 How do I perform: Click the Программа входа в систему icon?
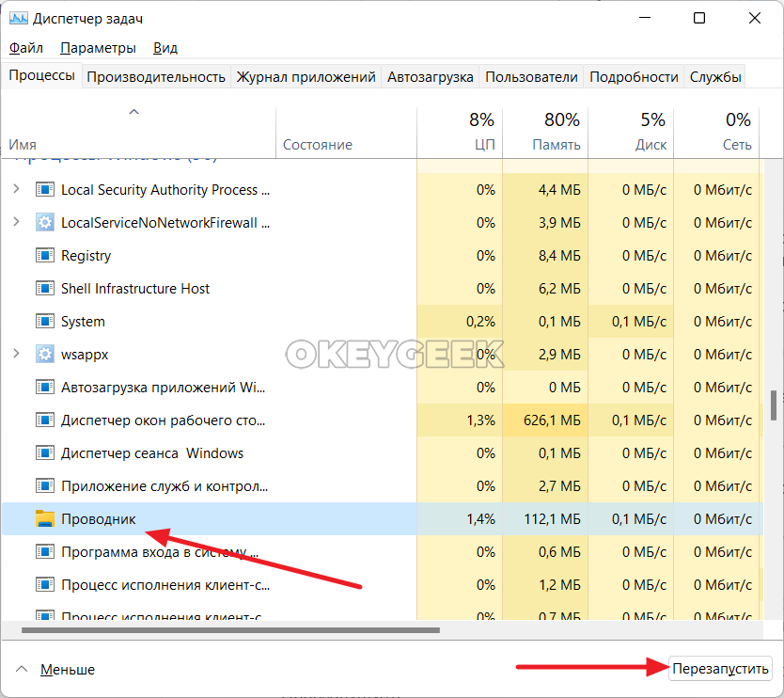tap(45, 552)
